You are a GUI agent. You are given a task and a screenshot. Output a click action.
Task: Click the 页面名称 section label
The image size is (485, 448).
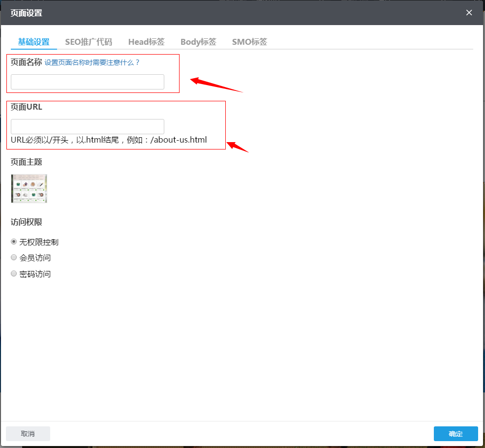click(x=27, y=62)
